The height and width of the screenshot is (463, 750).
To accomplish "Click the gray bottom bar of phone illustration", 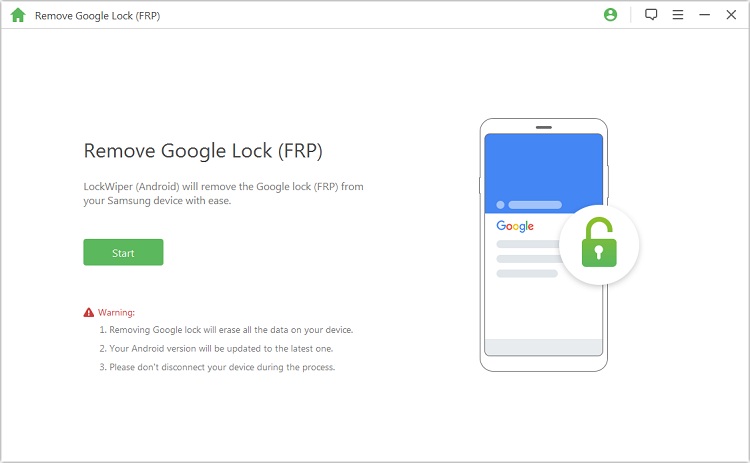I will [543, 347].
